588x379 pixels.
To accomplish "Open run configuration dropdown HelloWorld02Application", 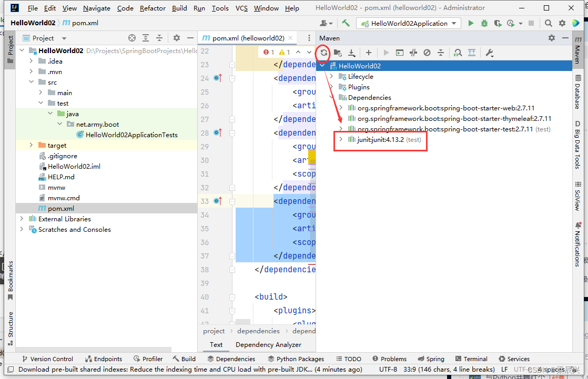I will 408,23.
